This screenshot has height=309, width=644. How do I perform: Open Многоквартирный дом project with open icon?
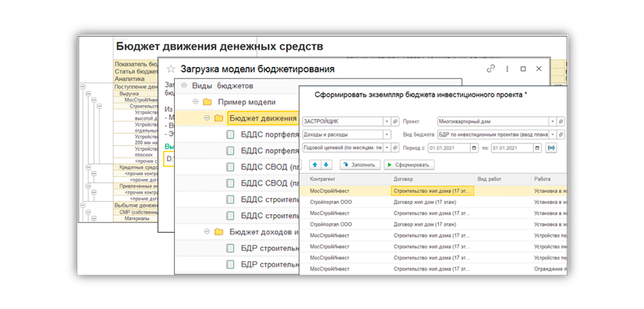click(562, 122)
